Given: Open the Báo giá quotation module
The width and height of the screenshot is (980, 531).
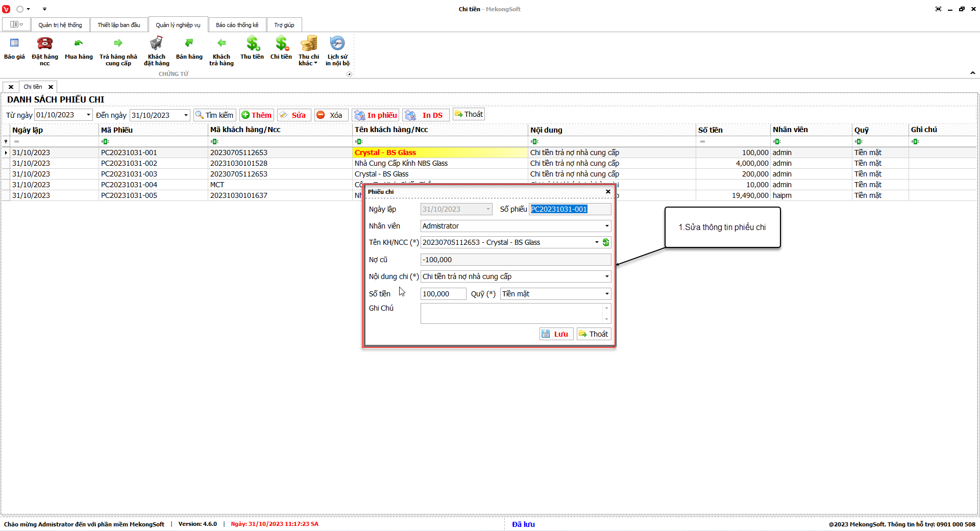Looking at the screenshot, I should (14, 50).
